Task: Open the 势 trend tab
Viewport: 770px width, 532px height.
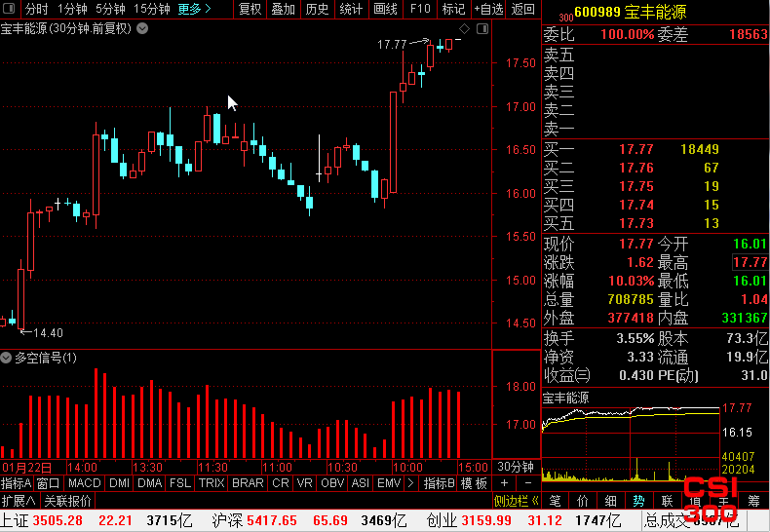Action: (x=638, y=501)
